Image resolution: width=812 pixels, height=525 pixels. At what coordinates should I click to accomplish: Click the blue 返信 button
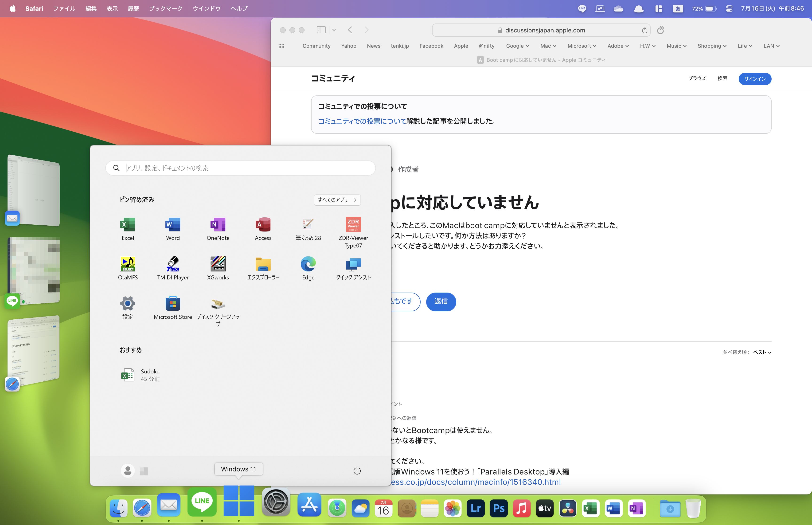pyautogui.click(x=441, y=301)
